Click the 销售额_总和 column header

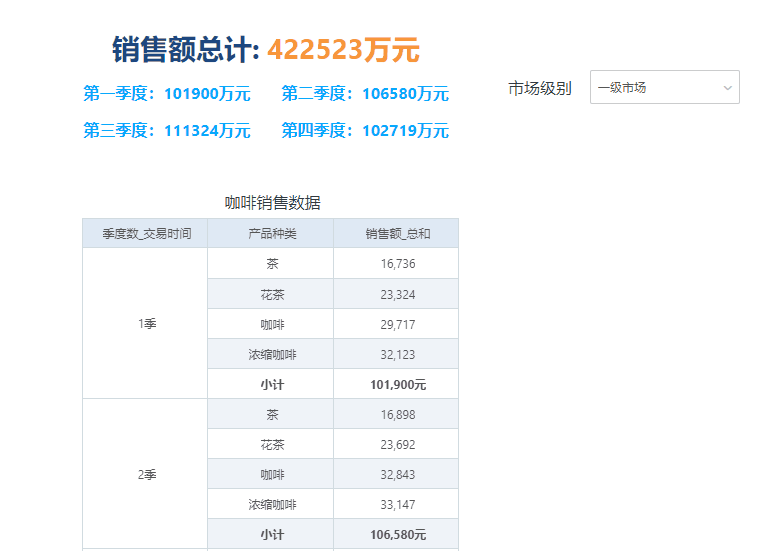tap(397, 234)
